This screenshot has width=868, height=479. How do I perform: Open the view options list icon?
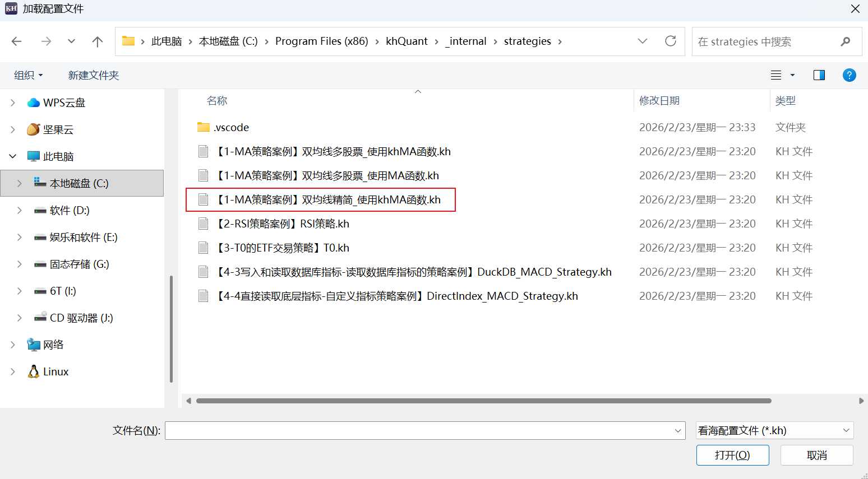pyautogui.click(x=776, y=75)
